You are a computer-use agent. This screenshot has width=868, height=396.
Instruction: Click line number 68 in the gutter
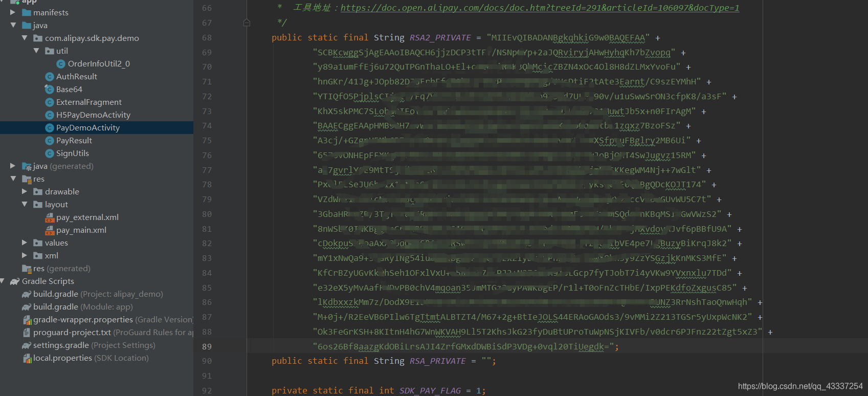[207, 37]
